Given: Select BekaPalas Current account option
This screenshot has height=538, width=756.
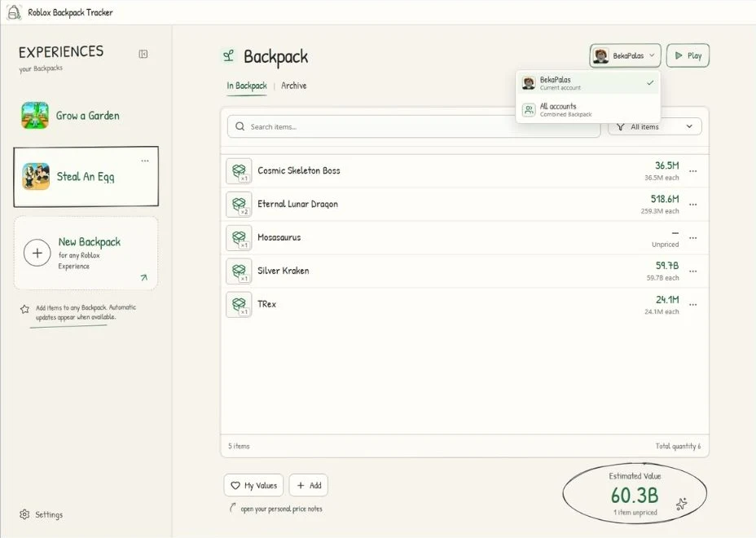Looking at the screenshot, I should pyautogui.click(x=587, y=83).
